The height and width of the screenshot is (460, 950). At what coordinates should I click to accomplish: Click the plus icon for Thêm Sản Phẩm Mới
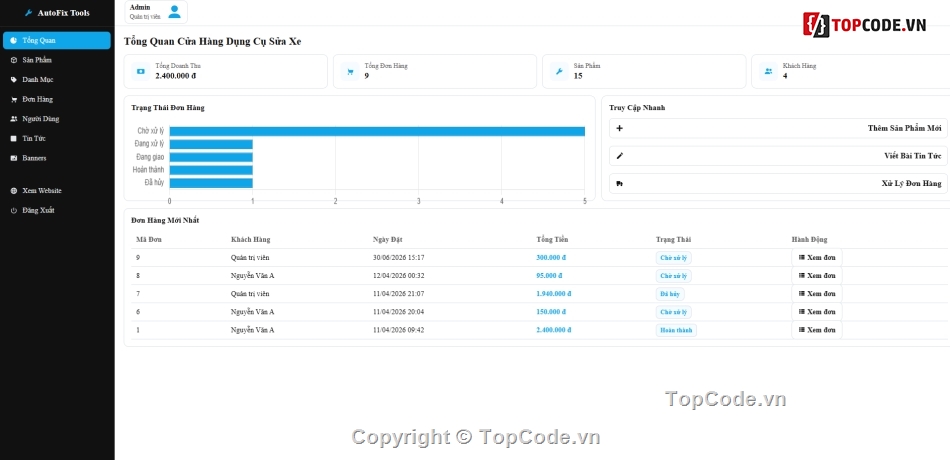tap(619, 128)
